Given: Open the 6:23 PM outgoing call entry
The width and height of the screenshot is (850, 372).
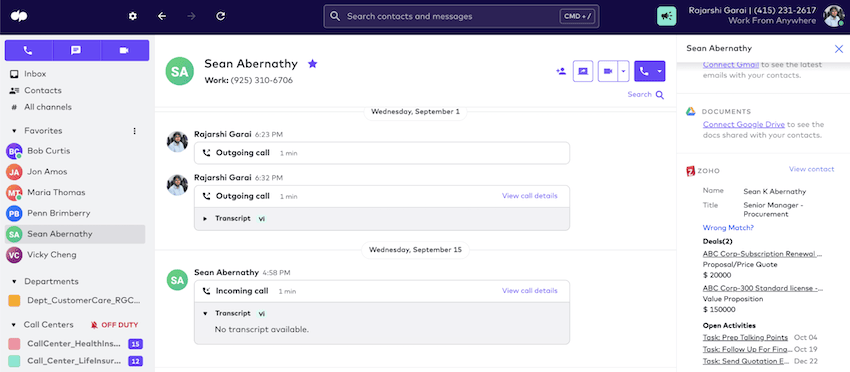Looking at the screenshot, I should pos(382,153).
